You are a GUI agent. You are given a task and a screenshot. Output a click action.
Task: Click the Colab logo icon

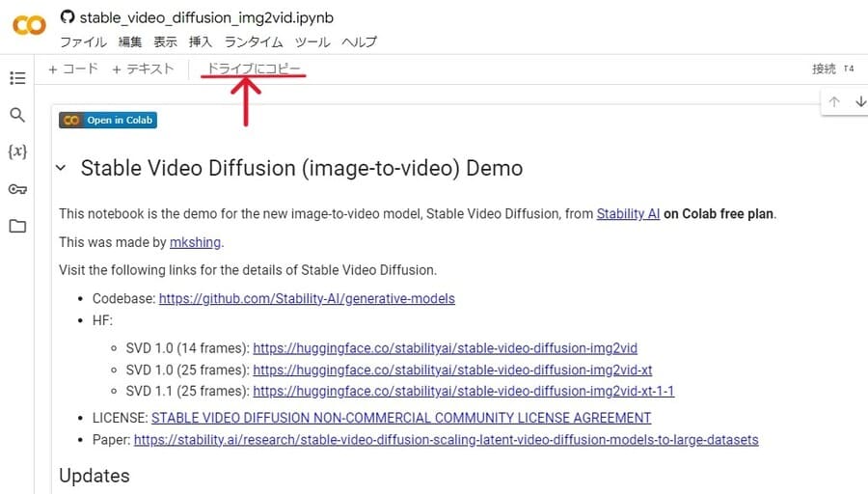tap(29, 25)
